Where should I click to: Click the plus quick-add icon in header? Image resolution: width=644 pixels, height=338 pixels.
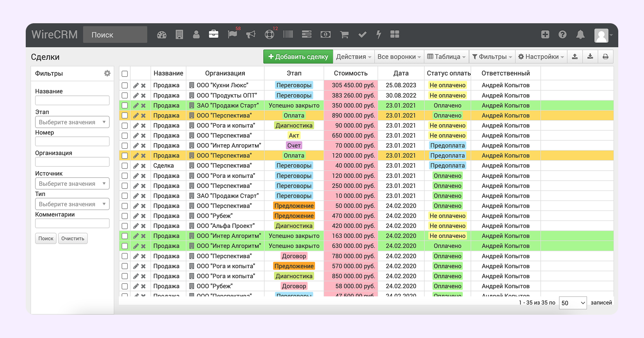coord(545,34)
